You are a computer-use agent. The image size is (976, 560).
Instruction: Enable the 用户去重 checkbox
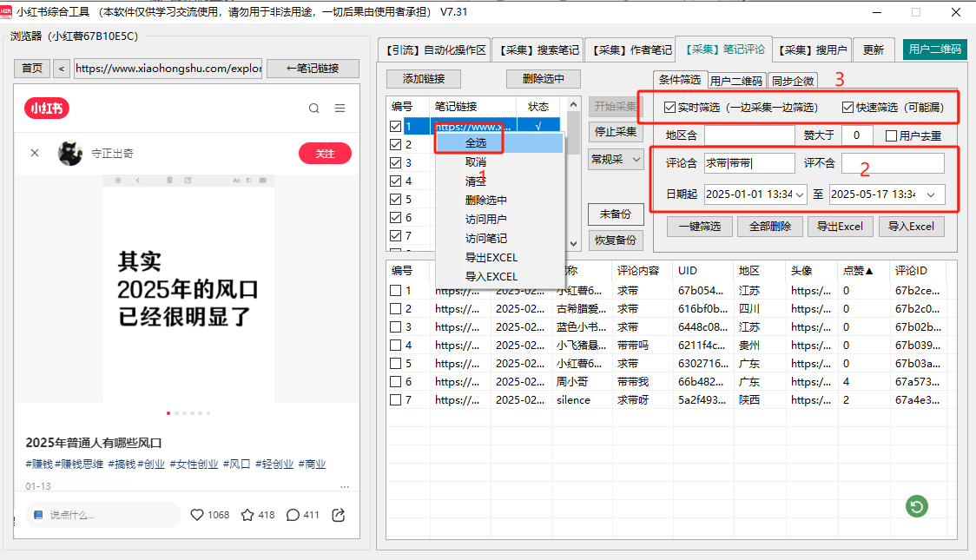pos(891,136)
